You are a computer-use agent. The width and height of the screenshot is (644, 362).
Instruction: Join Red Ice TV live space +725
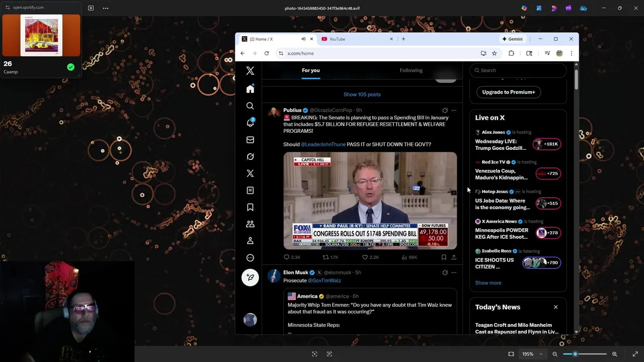pos(548,173)
